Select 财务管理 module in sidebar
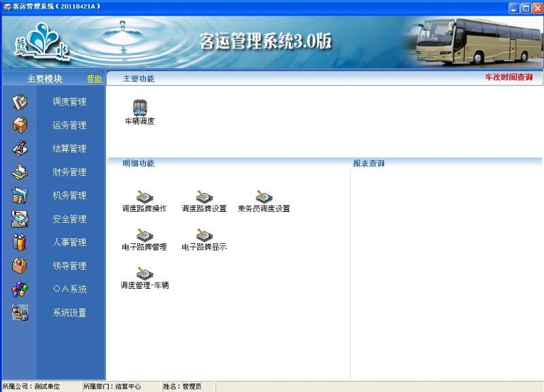Screen dimensions: 544x392 (69, 172)
